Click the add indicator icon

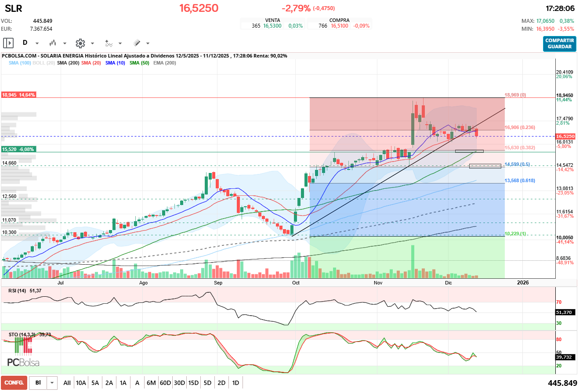[109, 43]
